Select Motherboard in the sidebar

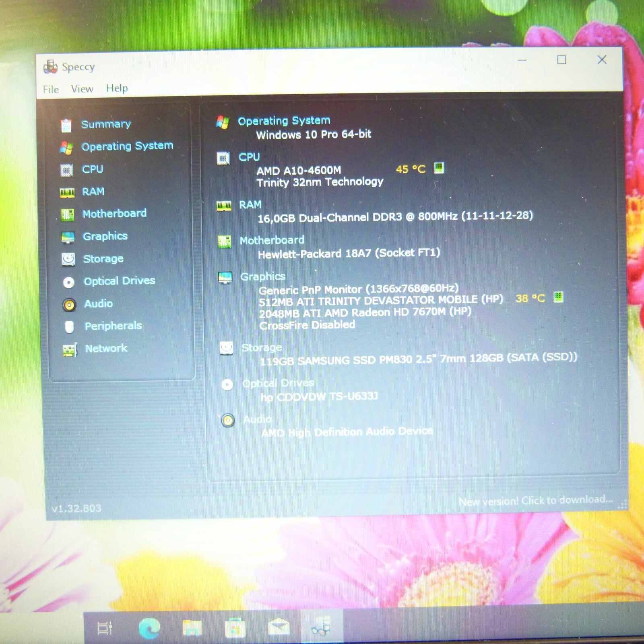tap(115, 213)
